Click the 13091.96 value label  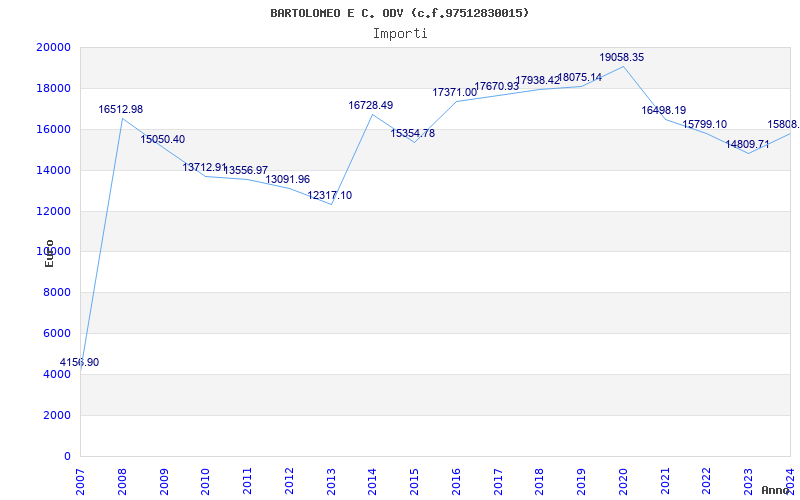tap(288, 180)
